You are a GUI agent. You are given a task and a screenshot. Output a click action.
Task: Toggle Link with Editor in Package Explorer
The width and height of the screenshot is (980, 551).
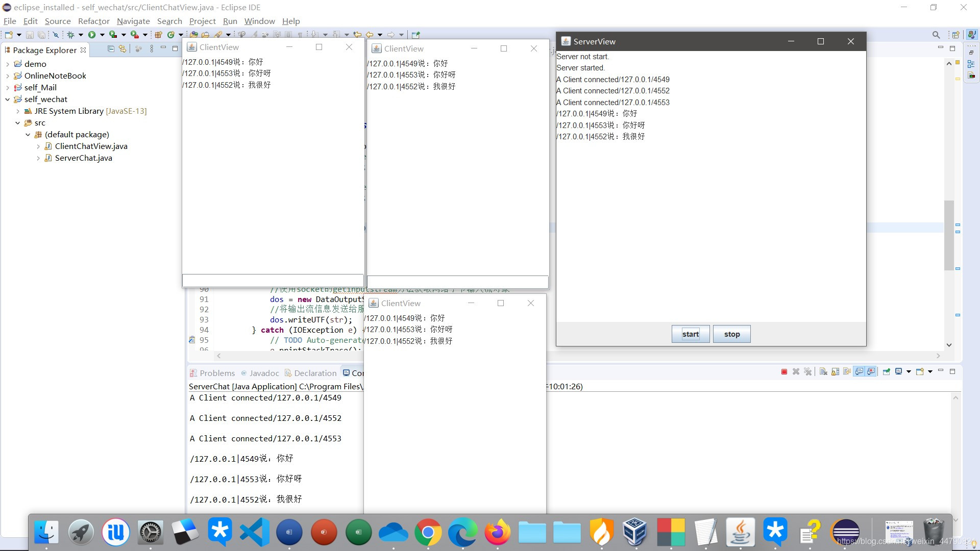(122, 49)
